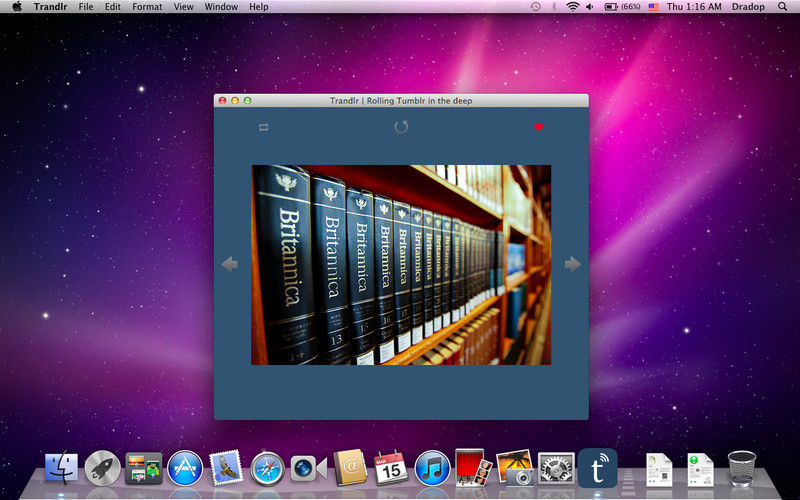Open the Format menu
Viewport: 800px width, 500px height.
pyautogui.click(x=147, y=7)
